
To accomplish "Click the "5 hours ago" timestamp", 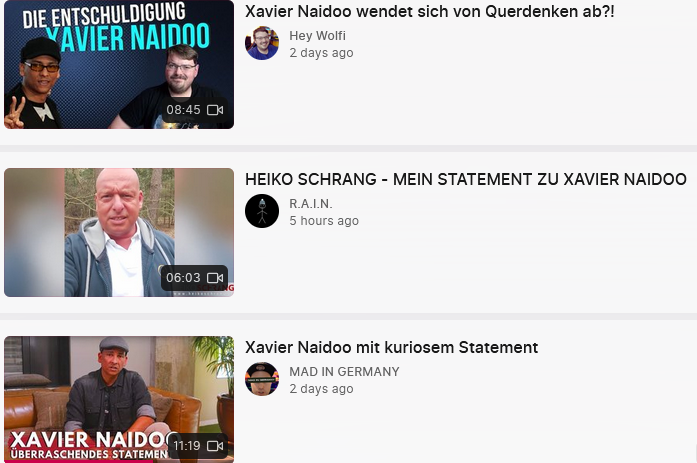I will (x=324, y=221).
